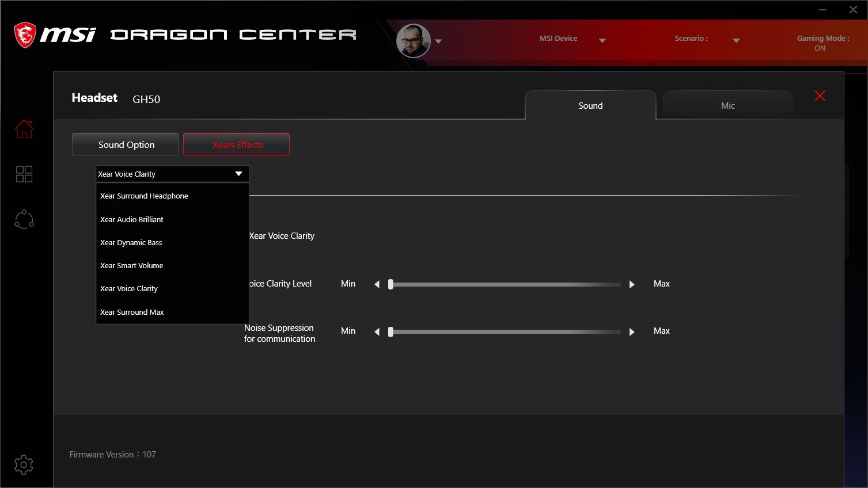Click the Sound Option button

pos(125,144)
